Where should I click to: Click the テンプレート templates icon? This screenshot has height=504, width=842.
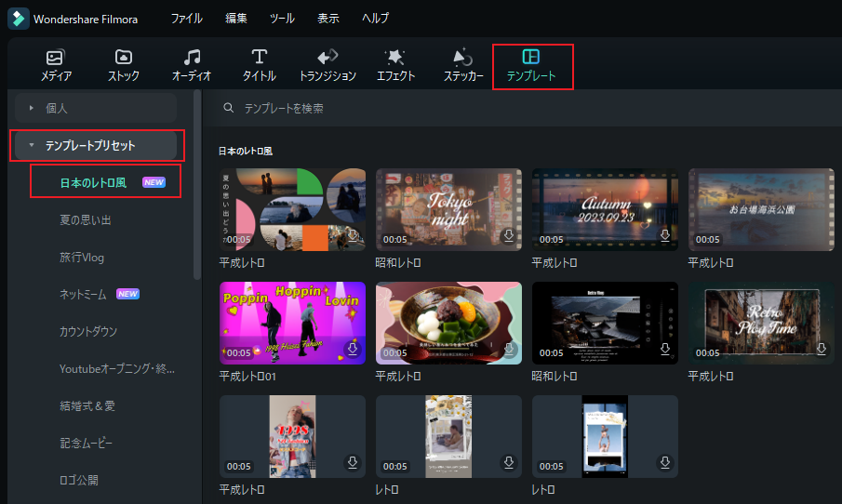tap(531, 58)
